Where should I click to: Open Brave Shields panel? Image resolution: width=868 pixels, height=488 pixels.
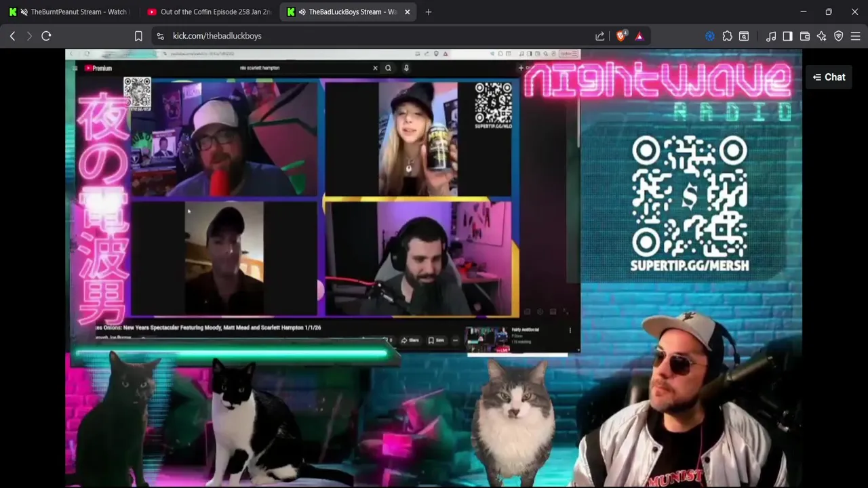[620, 36]
